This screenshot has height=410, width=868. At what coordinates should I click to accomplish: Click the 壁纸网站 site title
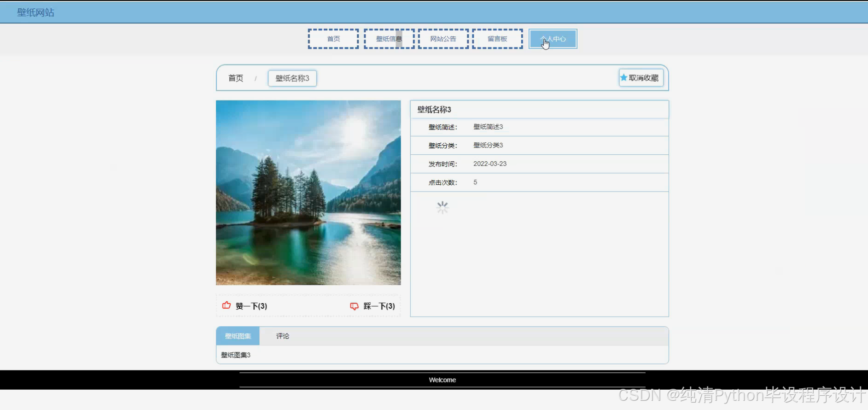[36, 12]
